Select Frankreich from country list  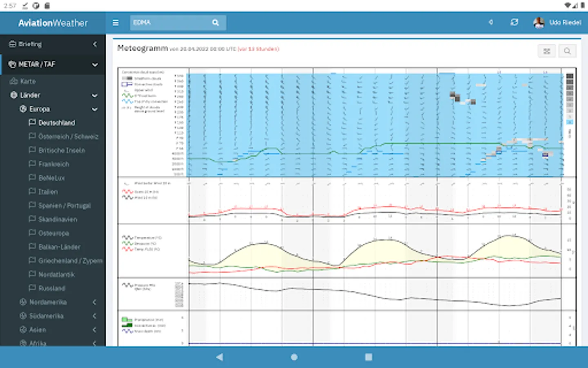[53, 164]
